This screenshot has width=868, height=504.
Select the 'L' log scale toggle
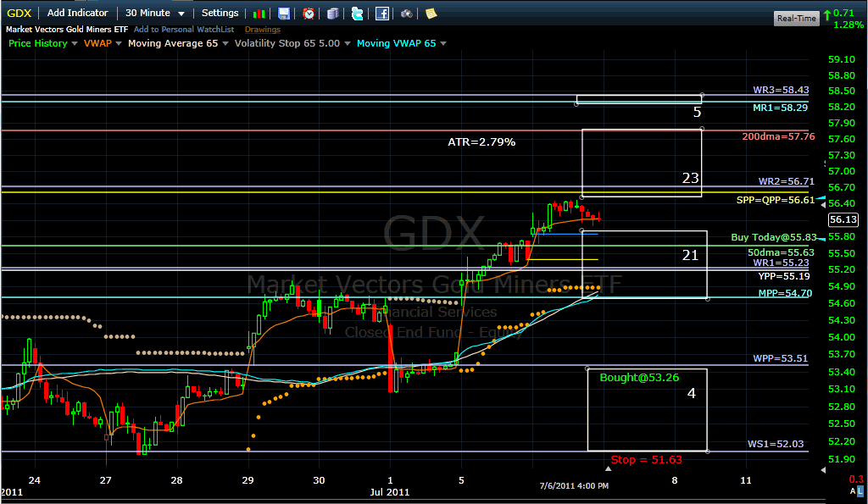(860, 490)
